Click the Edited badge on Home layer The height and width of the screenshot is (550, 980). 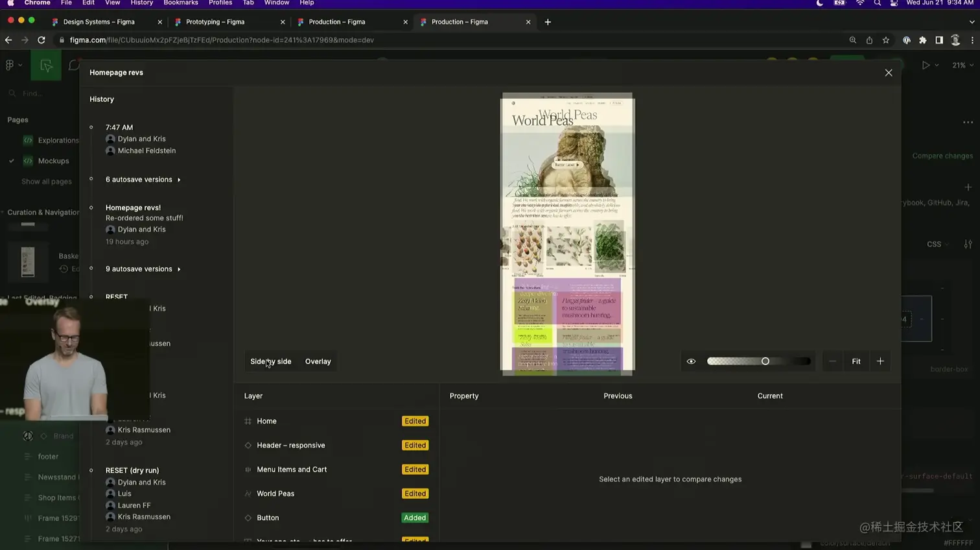click(x=415, y=421)
